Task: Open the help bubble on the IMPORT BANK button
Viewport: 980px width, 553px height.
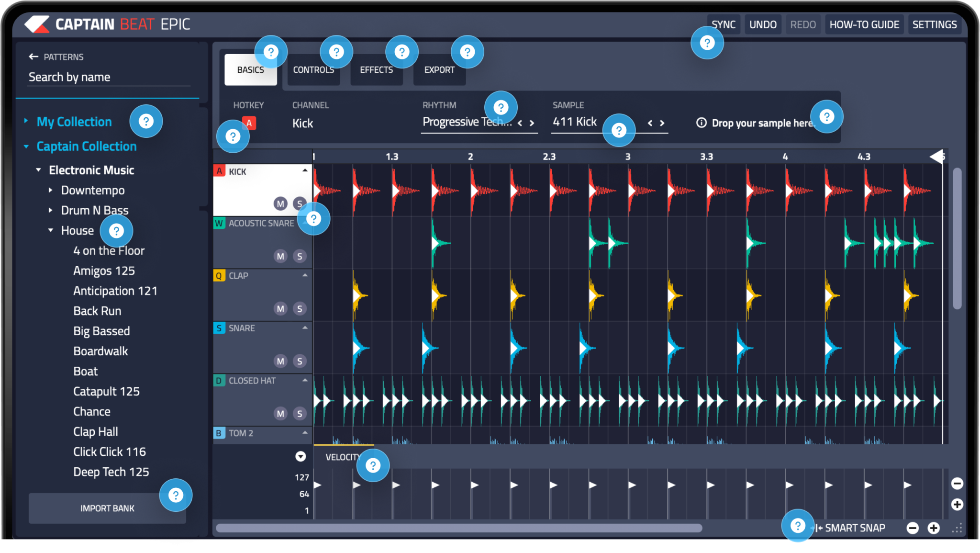Action: click(176, 495)
